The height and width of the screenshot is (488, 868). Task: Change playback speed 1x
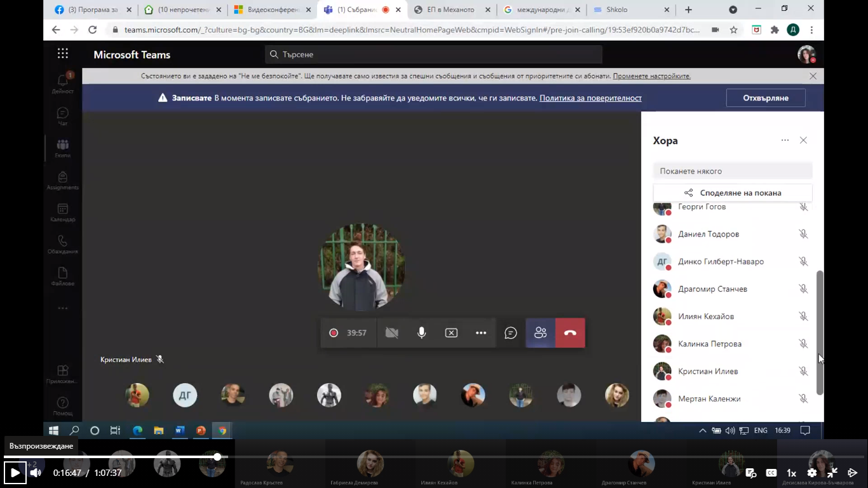[x=791, y=473]
